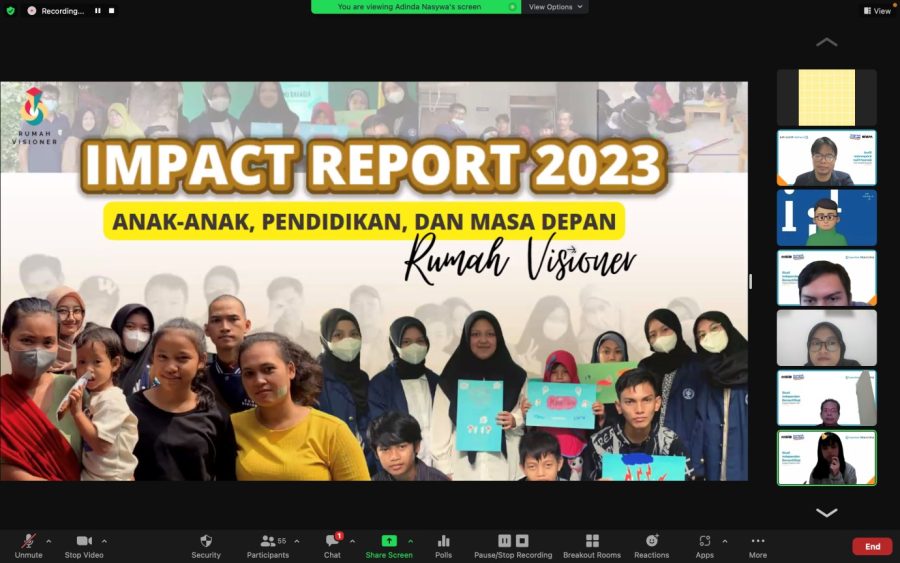This screenshot has width=900, height=563.
Task: Unmute the microphone
Action: 28,546
